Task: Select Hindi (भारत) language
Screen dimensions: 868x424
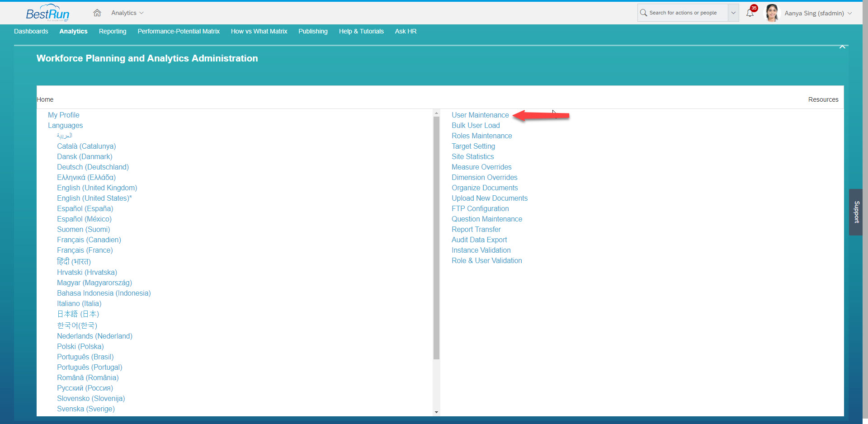Action: tap(74, 261)
